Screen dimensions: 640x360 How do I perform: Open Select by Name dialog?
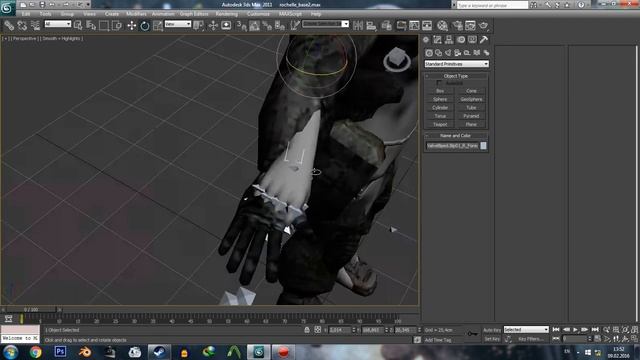point(91,26)
